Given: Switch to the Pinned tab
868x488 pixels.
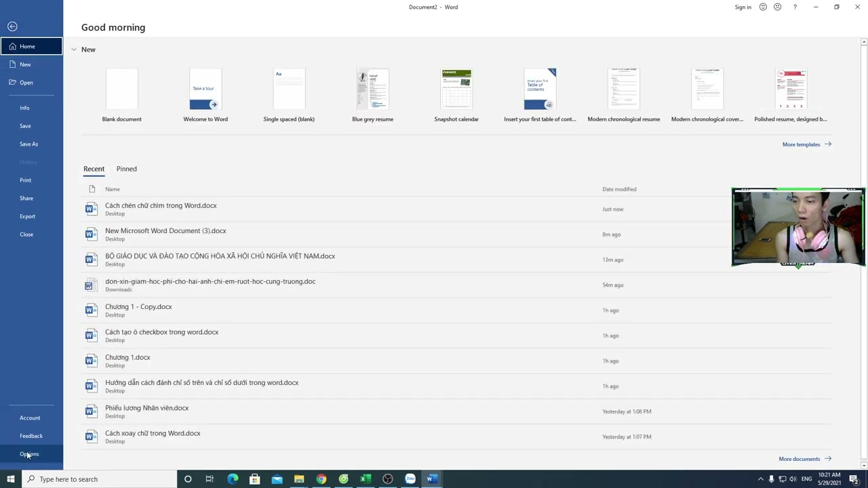Looking at the screenshot, I should 126,169.
